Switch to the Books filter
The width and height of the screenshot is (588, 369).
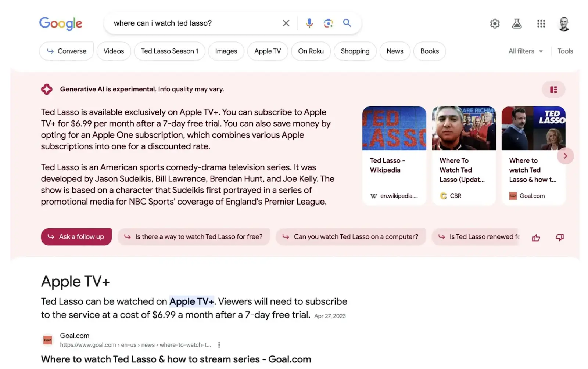tap(430, 51)
